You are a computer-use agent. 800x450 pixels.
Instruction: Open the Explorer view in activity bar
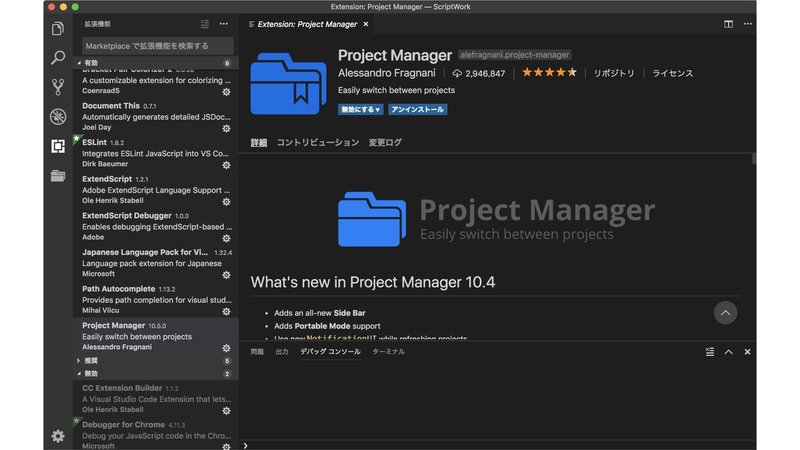pyautogui.click(x=58, y=28)
